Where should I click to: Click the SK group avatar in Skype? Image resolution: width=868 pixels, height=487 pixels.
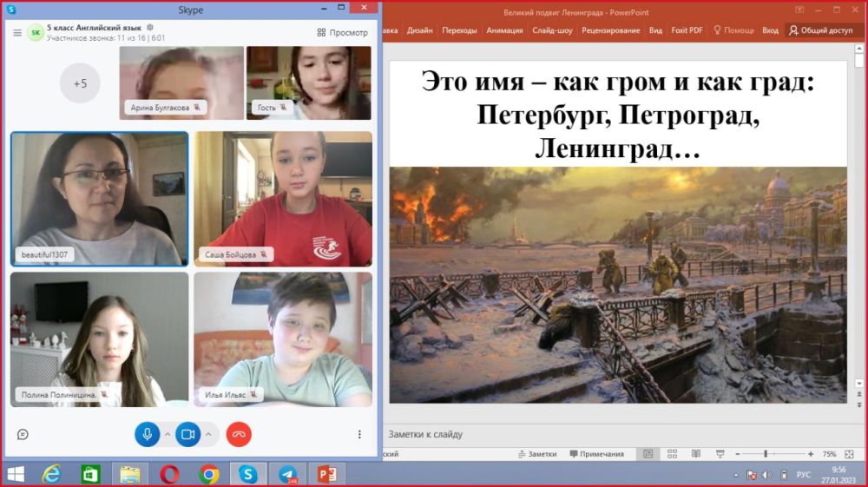(x=36, y=33)
